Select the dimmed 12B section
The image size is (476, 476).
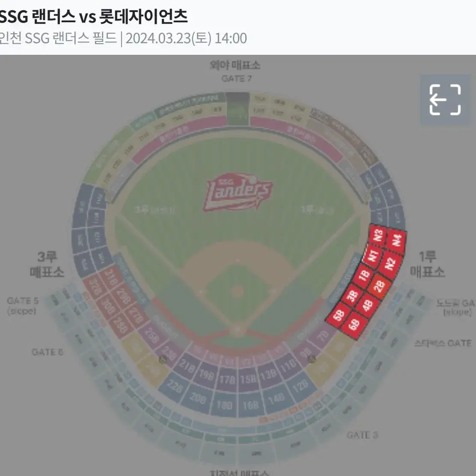[300, 387]
